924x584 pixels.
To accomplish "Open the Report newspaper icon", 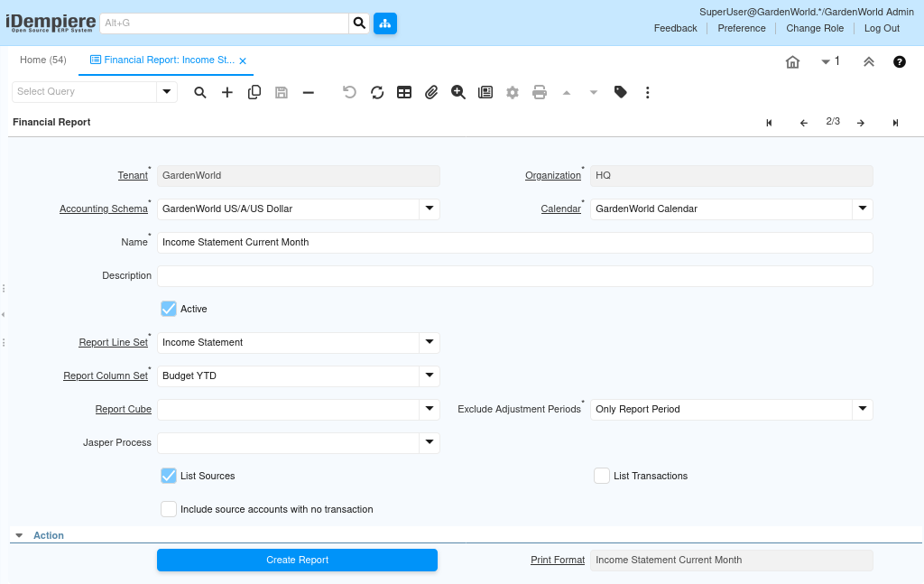I will coord(485,92).
